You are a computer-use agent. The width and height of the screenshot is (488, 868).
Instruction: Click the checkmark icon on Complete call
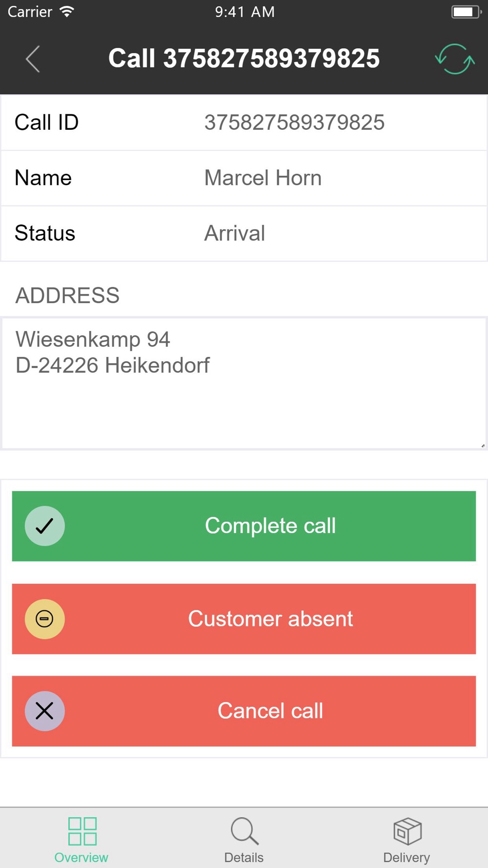click(x=45, y=526)
